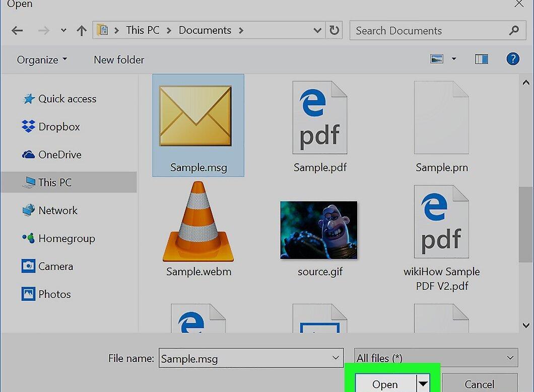The width and height of the screenshot is (534, 392).
Task: Click the Cancel button
Action: pyautogui.click(x=480, y=384)
